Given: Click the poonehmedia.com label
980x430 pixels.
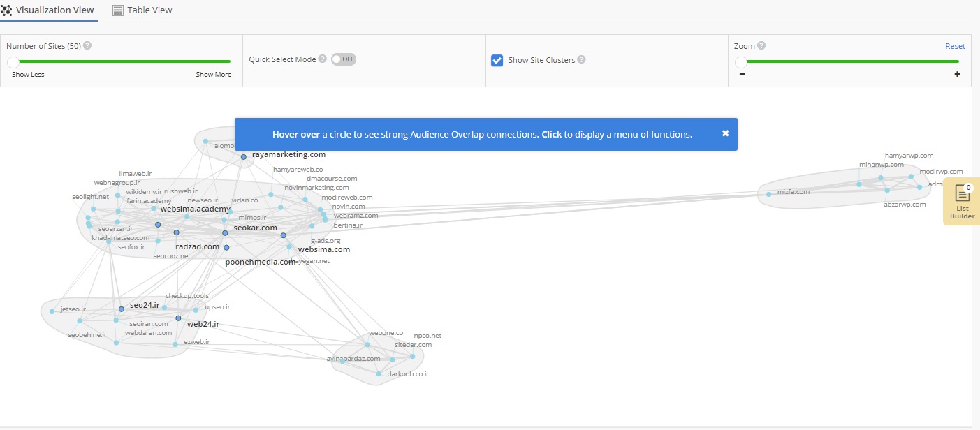Looking at the screenshot, I should point(261,262).
